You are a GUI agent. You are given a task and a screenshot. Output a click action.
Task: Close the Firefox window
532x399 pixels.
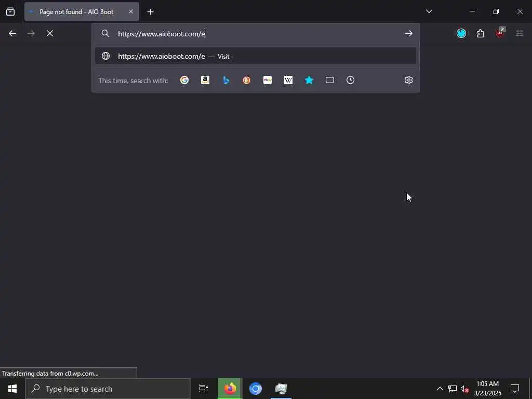(520, 11)
